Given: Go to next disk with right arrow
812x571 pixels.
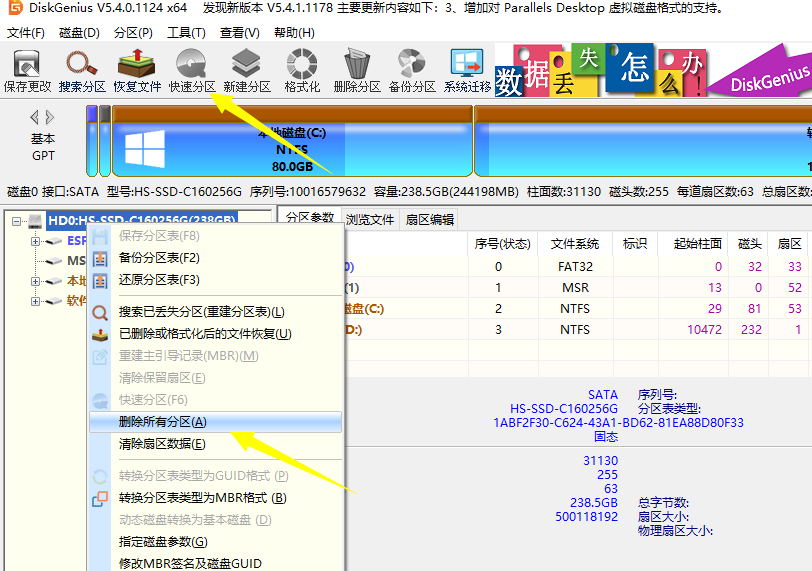Looking at the screenshot, I should pos(50,118).
